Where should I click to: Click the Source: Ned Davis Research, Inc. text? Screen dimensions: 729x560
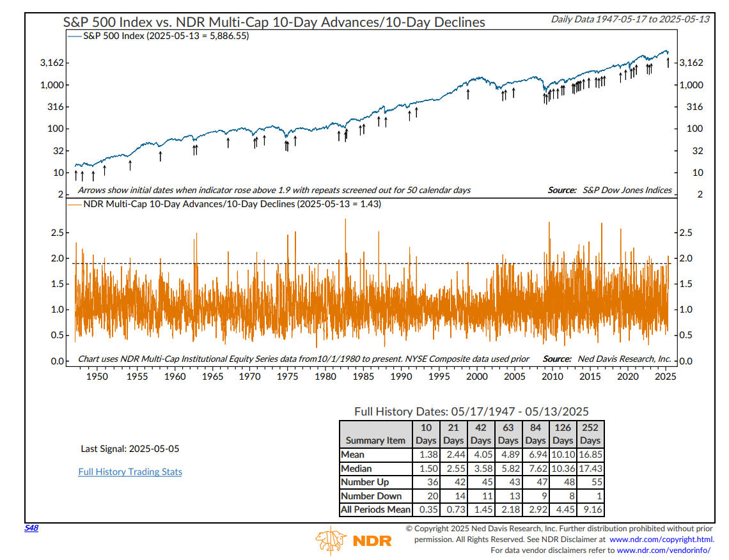(607, 359)
